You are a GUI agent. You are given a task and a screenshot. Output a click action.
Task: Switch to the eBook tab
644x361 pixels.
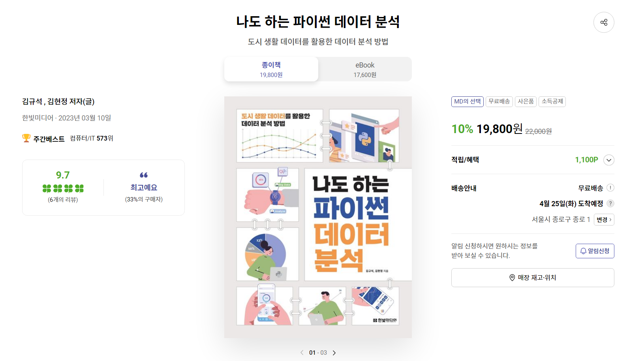coord(365,69)
